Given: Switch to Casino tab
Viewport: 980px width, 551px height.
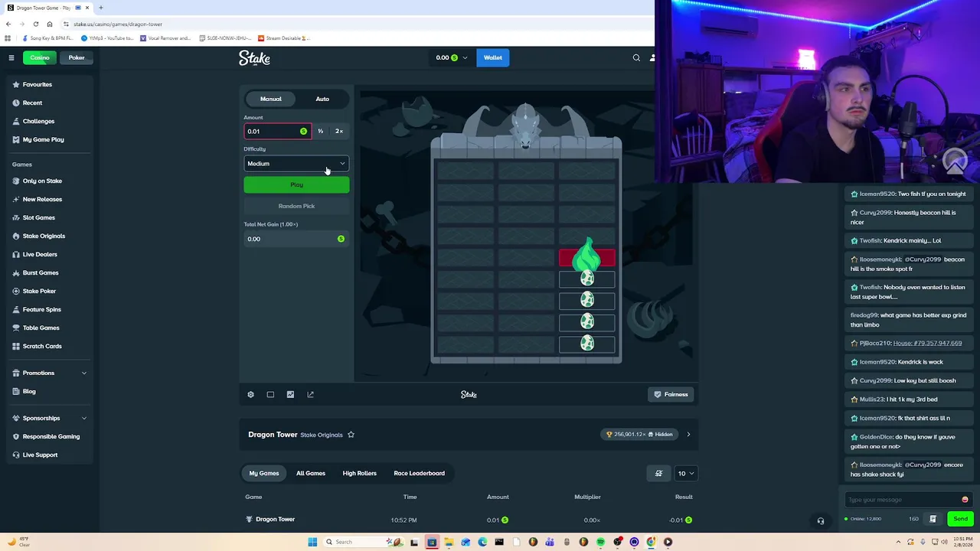Looking at the screenshot, I should tap(40, 57).
